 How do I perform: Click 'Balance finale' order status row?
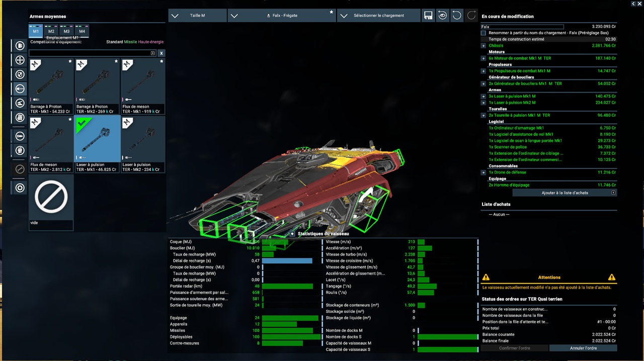pyautogui.click(x=549, y=340)
